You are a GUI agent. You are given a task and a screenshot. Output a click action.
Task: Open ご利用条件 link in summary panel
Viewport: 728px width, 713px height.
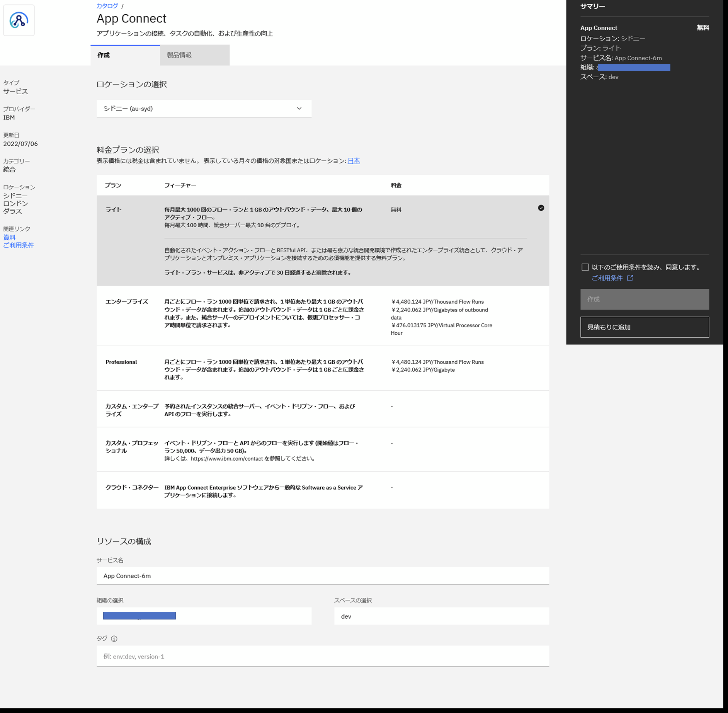click(607, 278)
